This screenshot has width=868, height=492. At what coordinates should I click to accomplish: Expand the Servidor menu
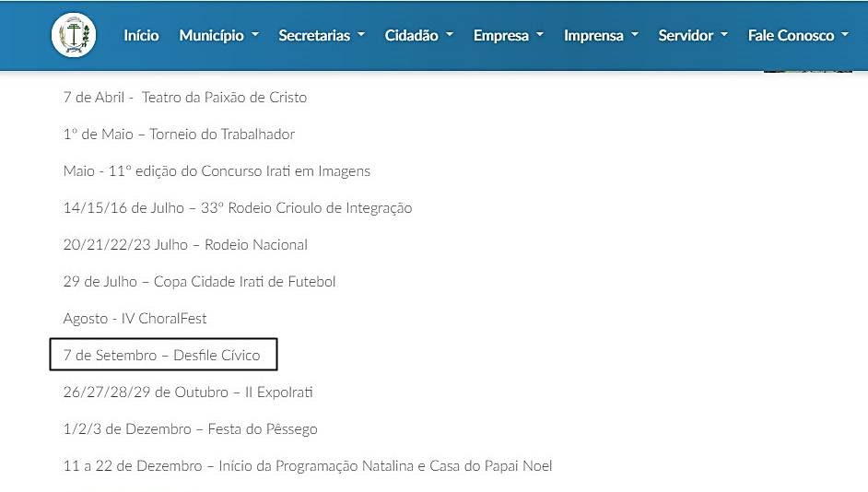693,35
